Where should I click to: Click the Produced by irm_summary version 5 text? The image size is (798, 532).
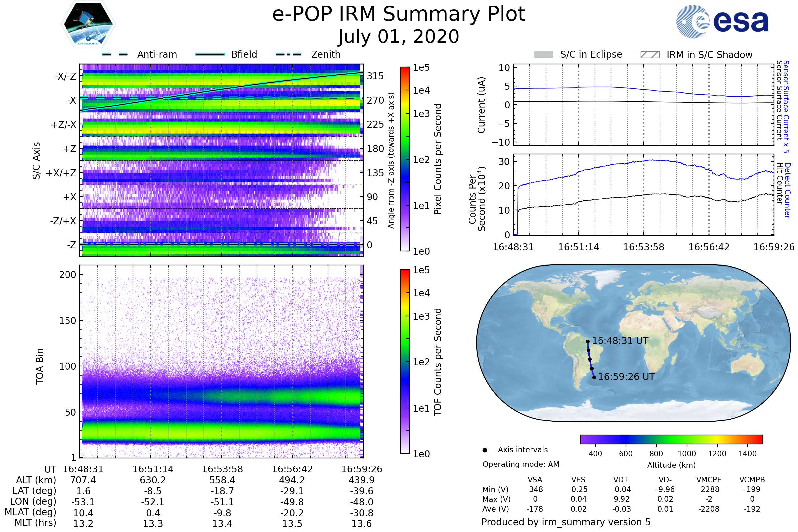[x=566, y=522]
